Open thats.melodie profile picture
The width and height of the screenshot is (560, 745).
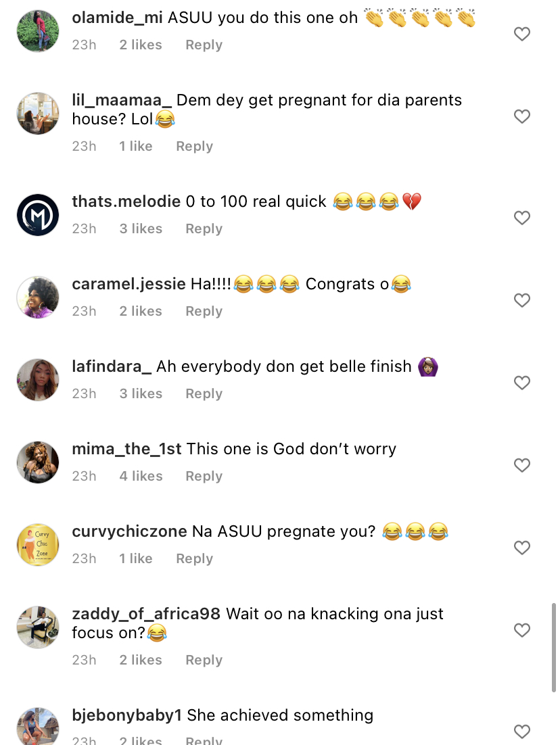[38, 215]
